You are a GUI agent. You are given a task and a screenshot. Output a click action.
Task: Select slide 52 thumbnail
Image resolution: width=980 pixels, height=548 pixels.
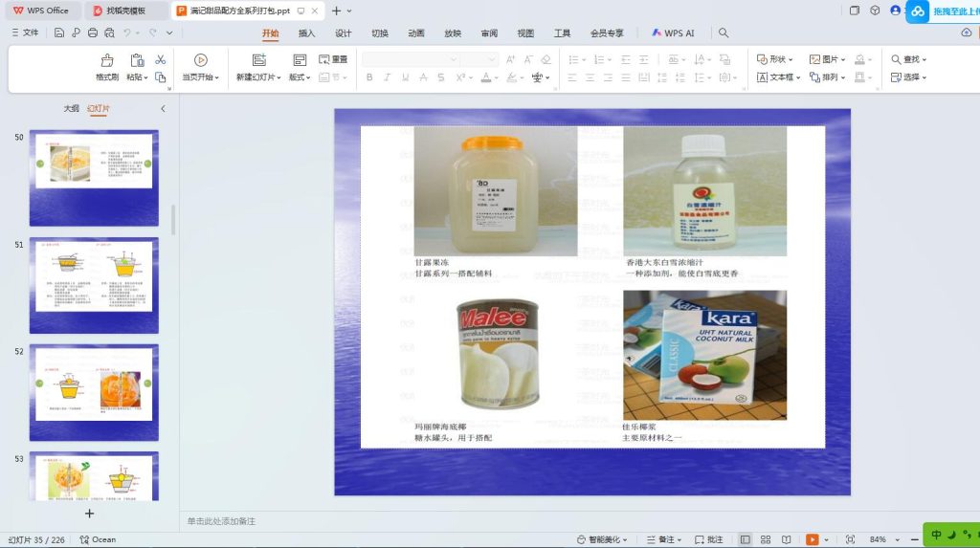coord(94,392)
